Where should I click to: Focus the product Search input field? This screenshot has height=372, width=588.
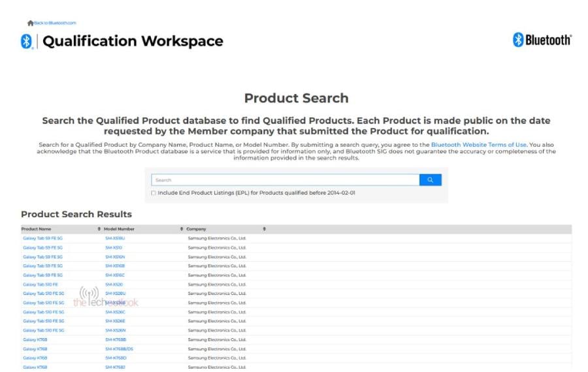click(x=285, y=180)
